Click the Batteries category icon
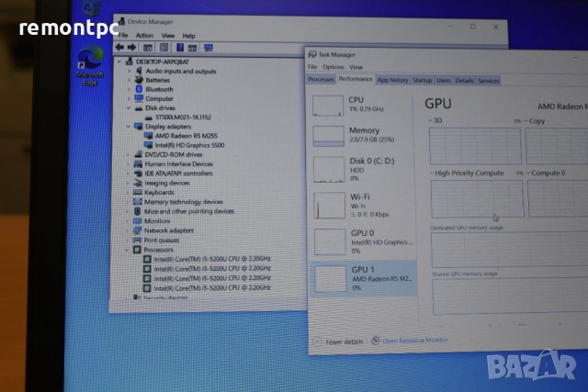The width and height of the screenshot is (588, 392). coord(139,80)
